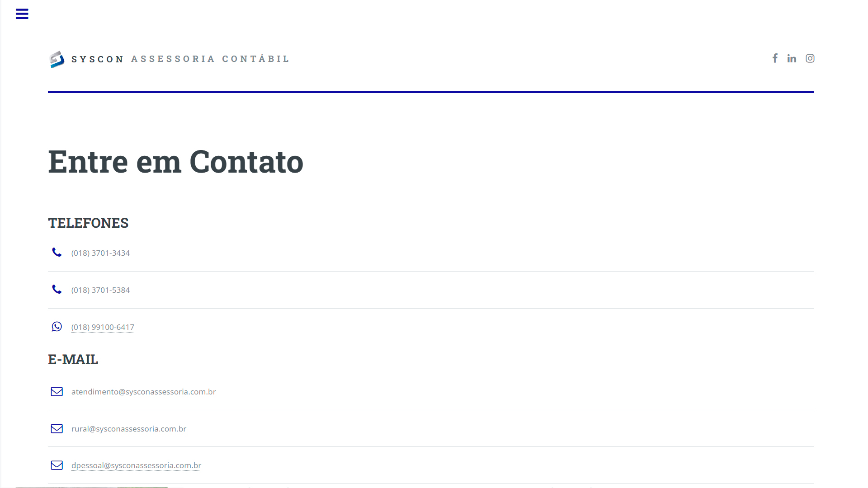Click the envelope icon beside atendimento email
868x488 pixels.
pos(57,391)
